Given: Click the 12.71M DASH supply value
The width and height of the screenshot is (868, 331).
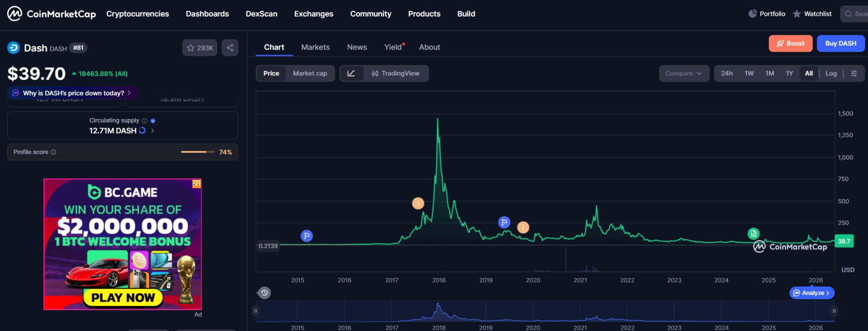Looking at the screenshot, I should pos(113,131).
